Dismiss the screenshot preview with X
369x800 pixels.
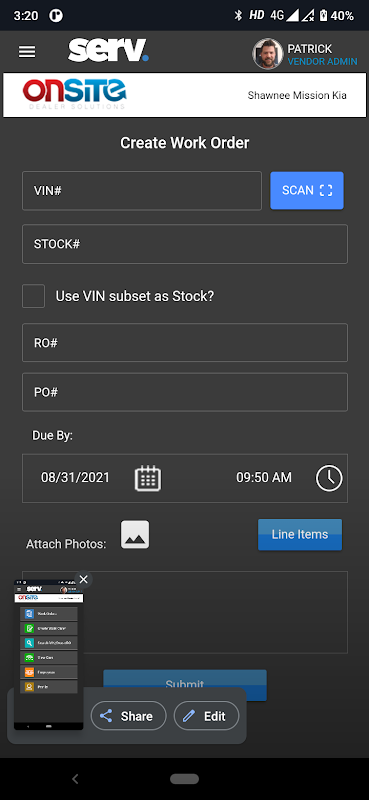pyautogui.click(x=84, y=579)
